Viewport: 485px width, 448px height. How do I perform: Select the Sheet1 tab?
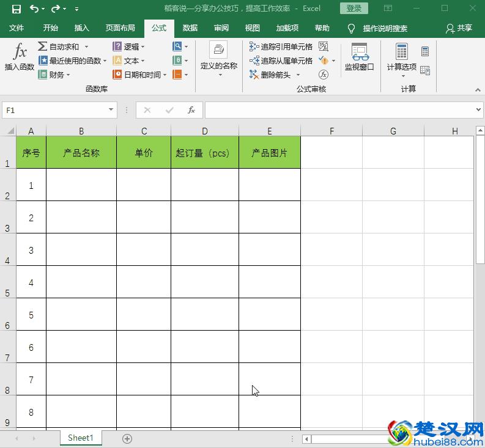coord(80,438)
